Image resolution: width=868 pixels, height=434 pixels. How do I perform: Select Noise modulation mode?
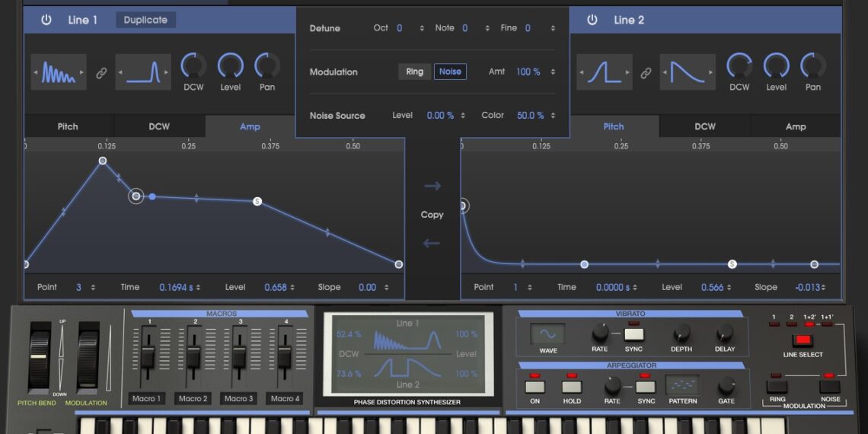click(450, 72)
